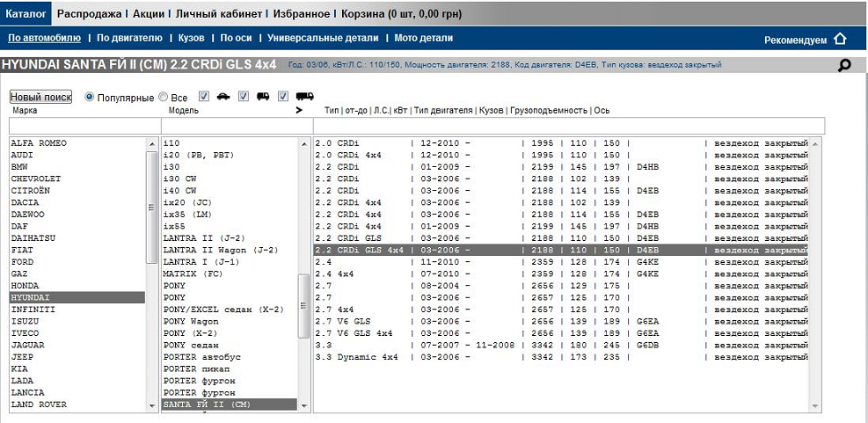The width and height of the screenshot is (868, 423).
Task: Select the 2.7 V6 GLS 4x4 row
Action: click(x=561, y=333)
